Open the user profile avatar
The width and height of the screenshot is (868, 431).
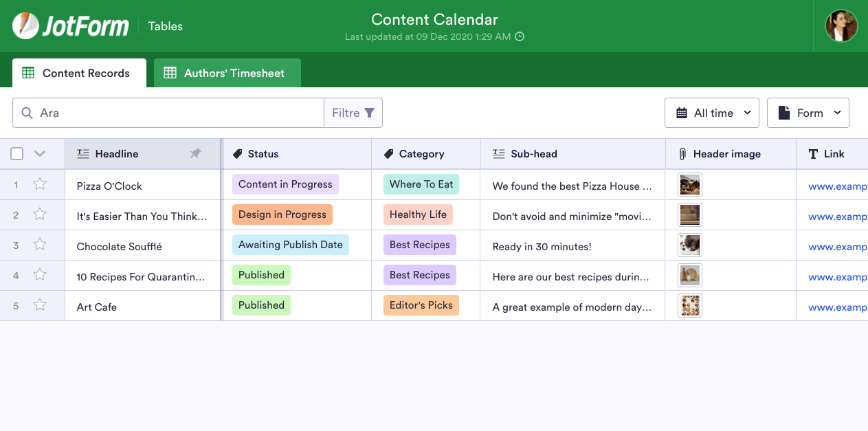coord(841,26)
